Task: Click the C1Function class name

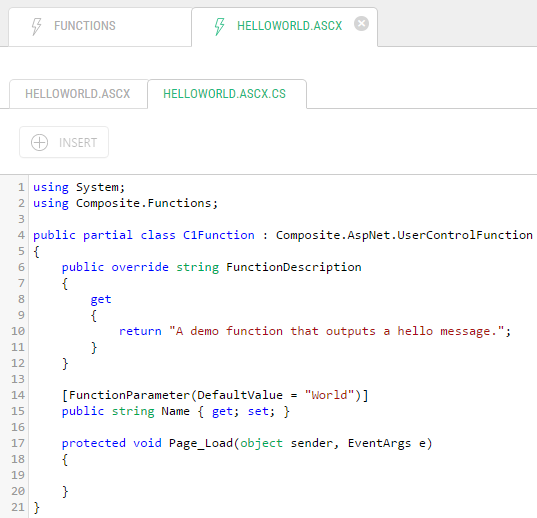Action: pyautogui.click(x=218, y=235)
